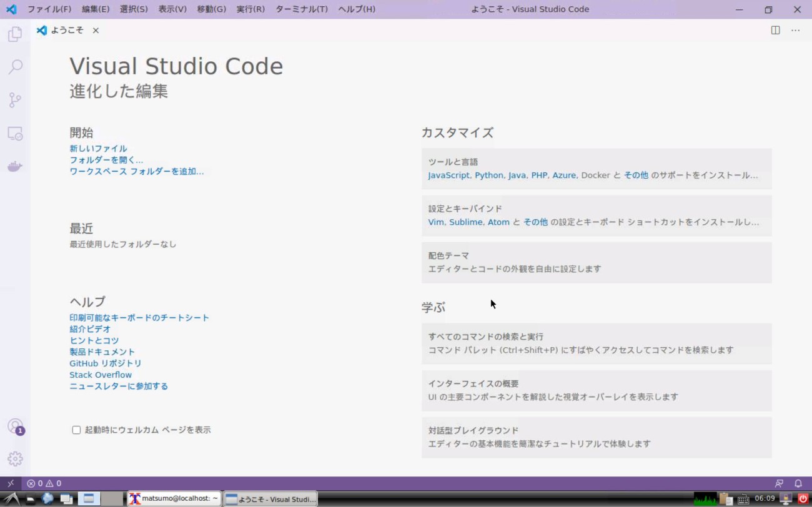Open the ヘルプ(H) menu

coord(357,9)
